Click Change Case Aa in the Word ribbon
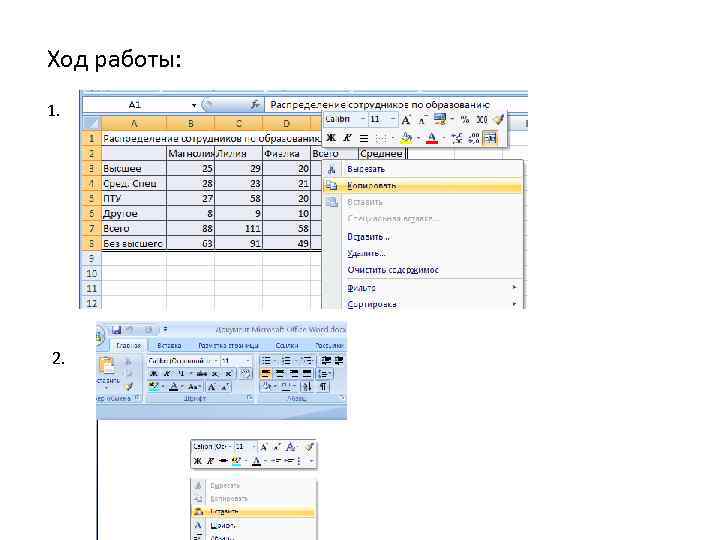This screenshot has width=720, height=540. [x=193, y=387]
